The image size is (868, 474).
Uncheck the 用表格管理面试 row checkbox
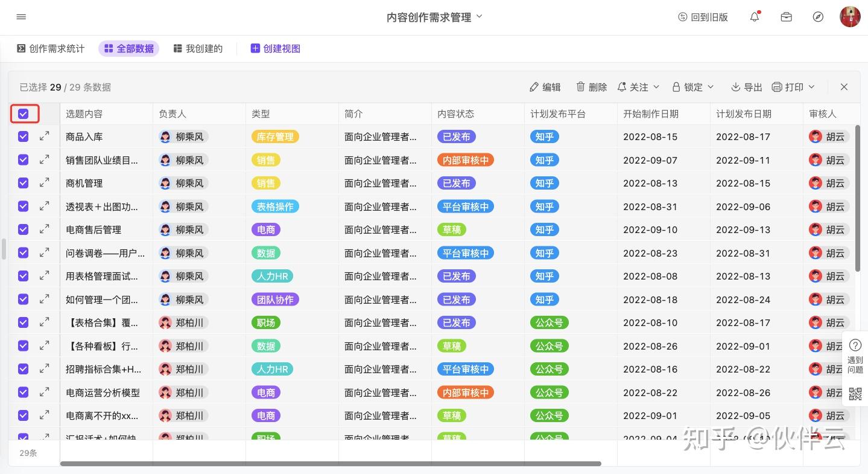click(23, 276)
